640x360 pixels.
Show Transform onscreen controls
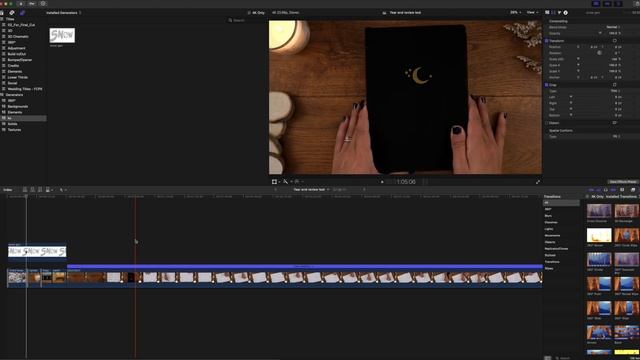pos(614,41)
